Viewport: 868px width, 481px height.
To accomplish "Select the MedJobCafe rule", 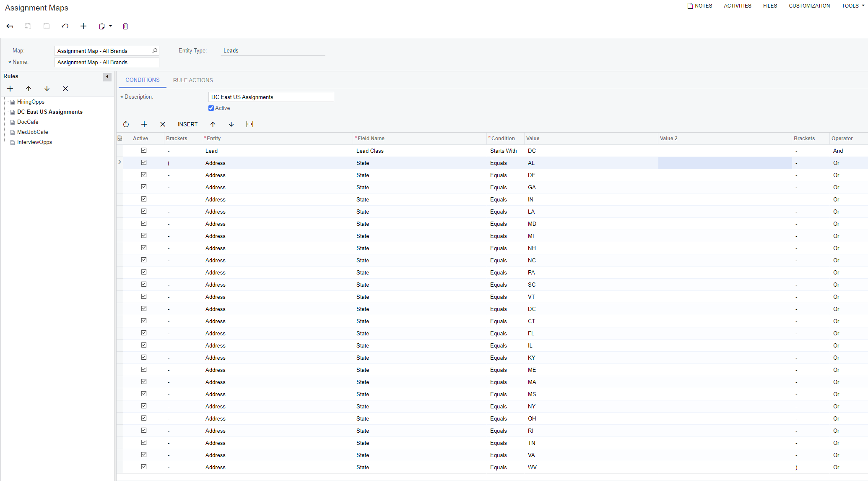I will (33, 132).
